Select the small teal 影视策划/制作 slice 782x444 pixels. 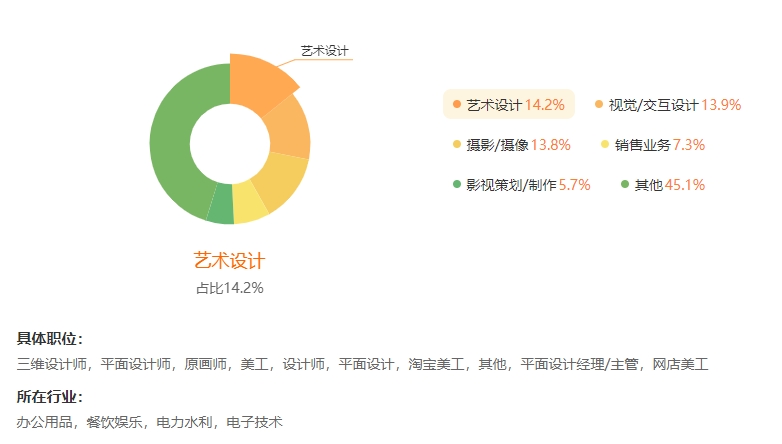tap(221, 204)
